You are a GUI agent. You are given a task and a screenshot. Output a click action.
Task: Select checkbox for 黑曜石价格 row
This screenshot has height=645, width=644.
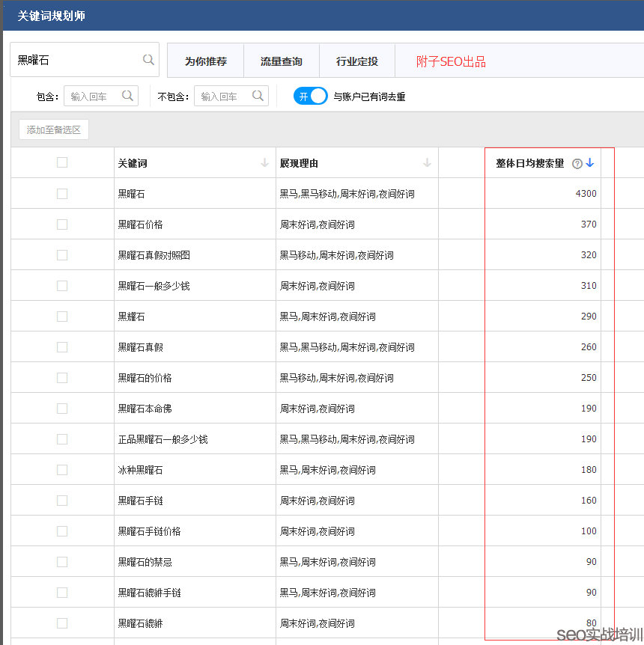tap(62, 224)
